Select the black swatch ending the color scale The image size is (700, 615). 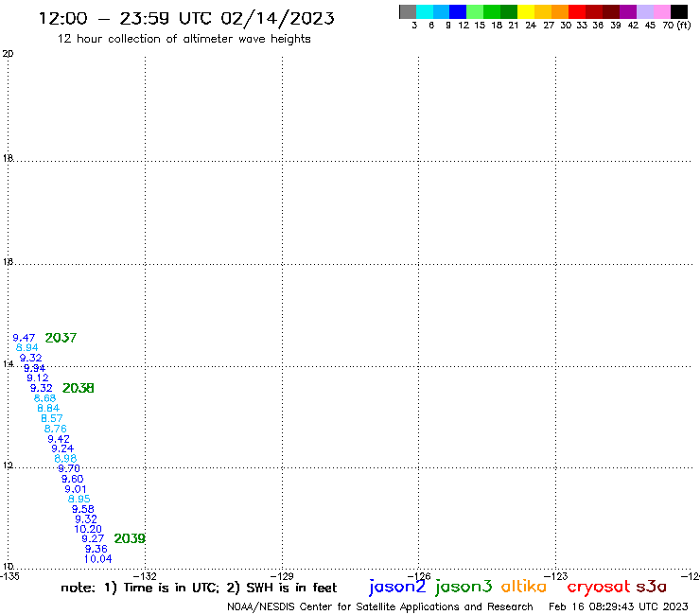679,11
